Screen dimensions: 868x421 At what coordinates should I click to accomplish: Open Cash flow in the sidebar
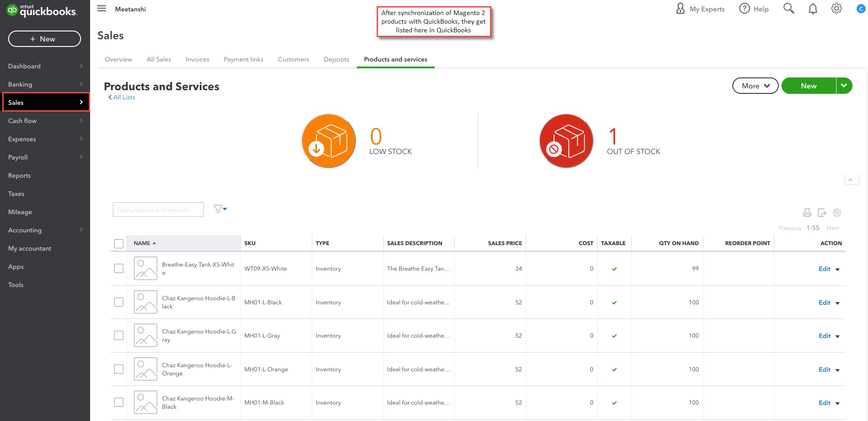(45, 121)
